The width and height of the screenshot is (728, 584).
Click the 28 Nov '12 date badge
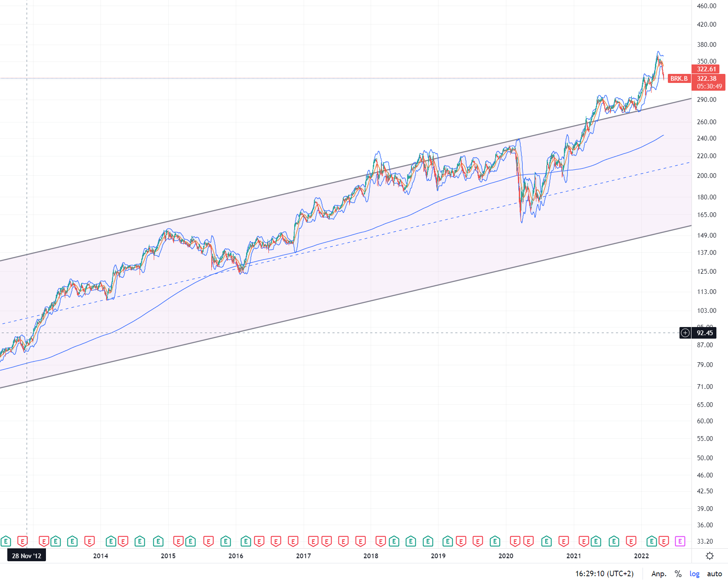(26, 555)
